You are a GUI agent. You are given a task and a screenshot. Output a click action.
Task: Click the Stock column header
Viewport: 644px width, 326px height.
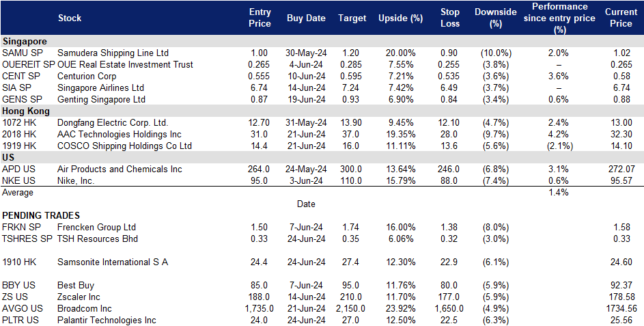click(x=70, y=18)
